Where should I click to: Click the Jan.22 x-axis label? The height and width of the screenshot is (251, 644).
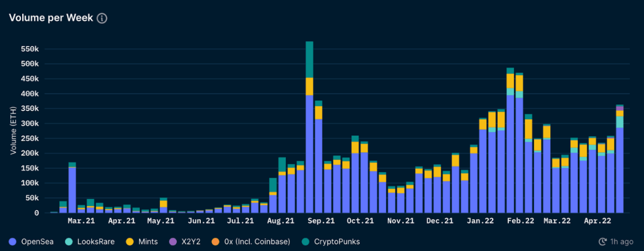(x=480, y=221)
